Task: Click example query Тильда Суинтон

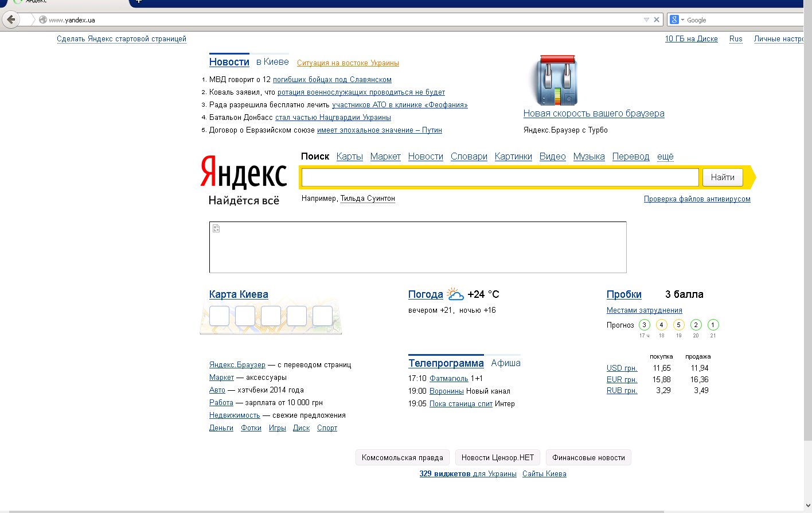Action: tap(368, 199)
